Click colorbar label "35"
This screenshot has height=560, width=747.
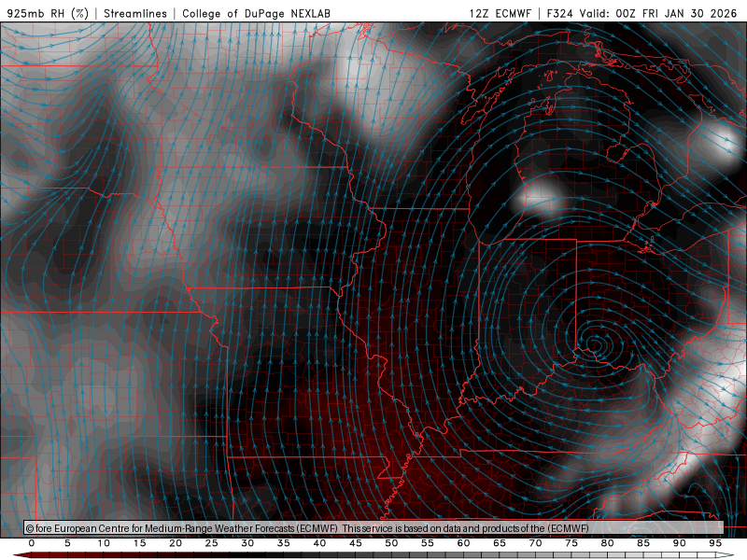(x=284, y=543)
